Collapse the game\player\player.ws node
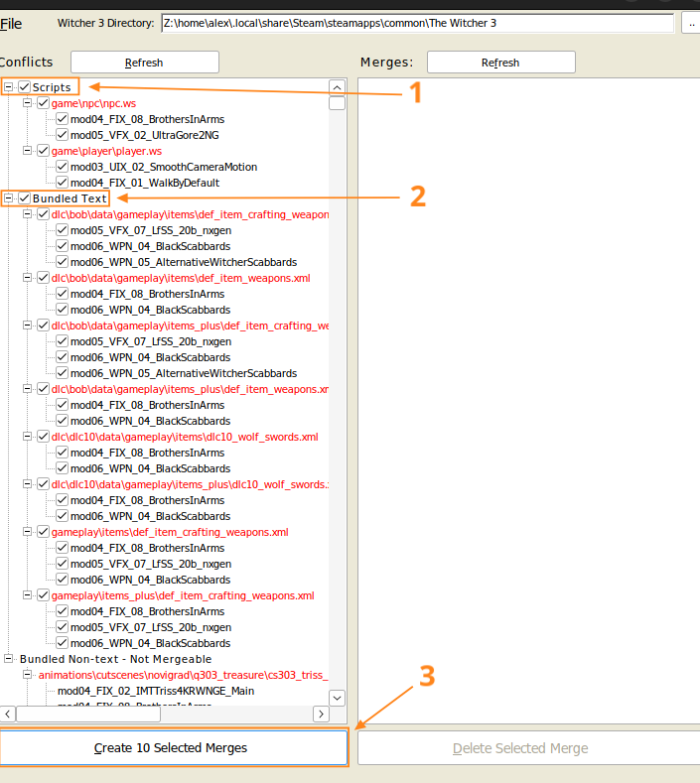Viewport: 700px width, 783px height. pos(28,151)
